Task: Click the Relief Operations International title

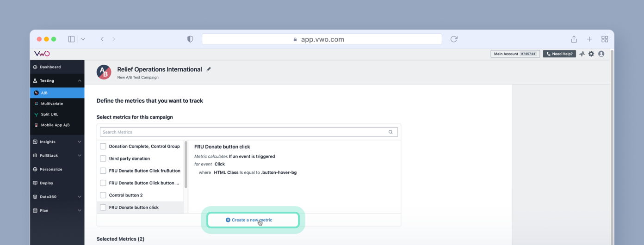Action: (160, 69)
